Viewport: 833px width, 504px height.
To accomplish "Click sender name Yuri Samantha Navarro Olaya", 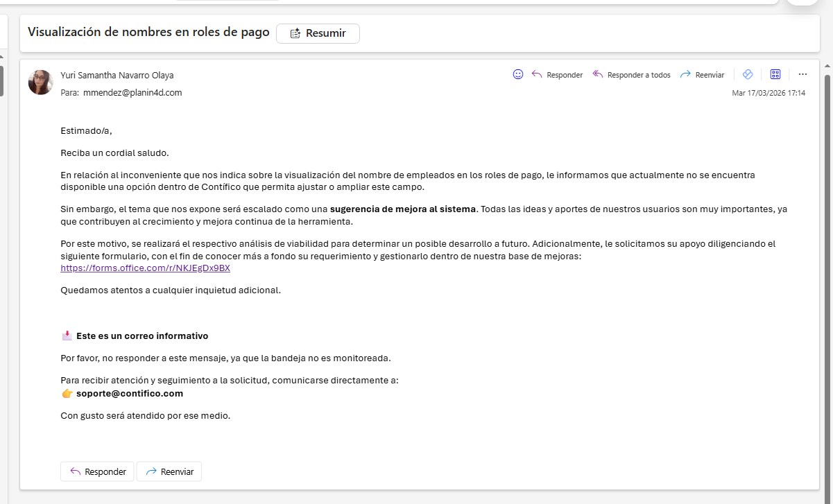I will point(117,75).
